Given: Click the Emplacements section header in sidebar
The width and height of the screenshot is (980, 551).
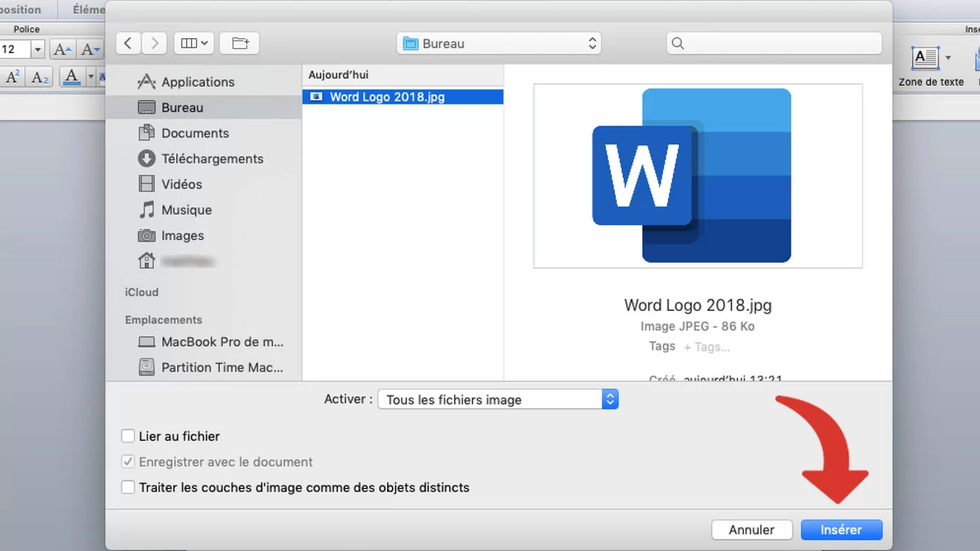Looking at the screenshot, I should [163, 320].
